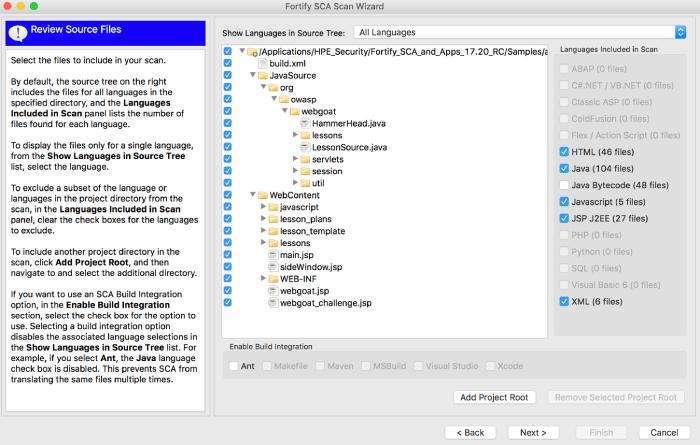Uncheck JSP J2EE (27 files) language

point(564,218)
